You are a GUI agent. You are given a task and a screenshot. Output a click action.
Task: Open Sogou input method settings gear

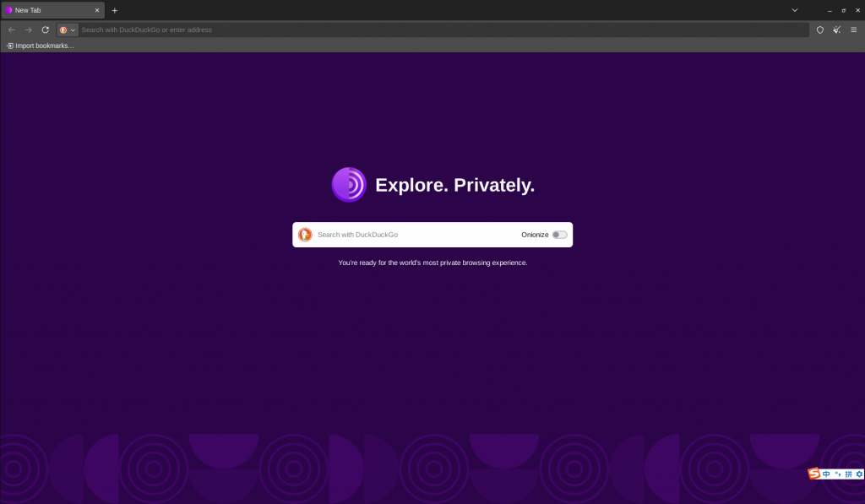pos(859,474)
